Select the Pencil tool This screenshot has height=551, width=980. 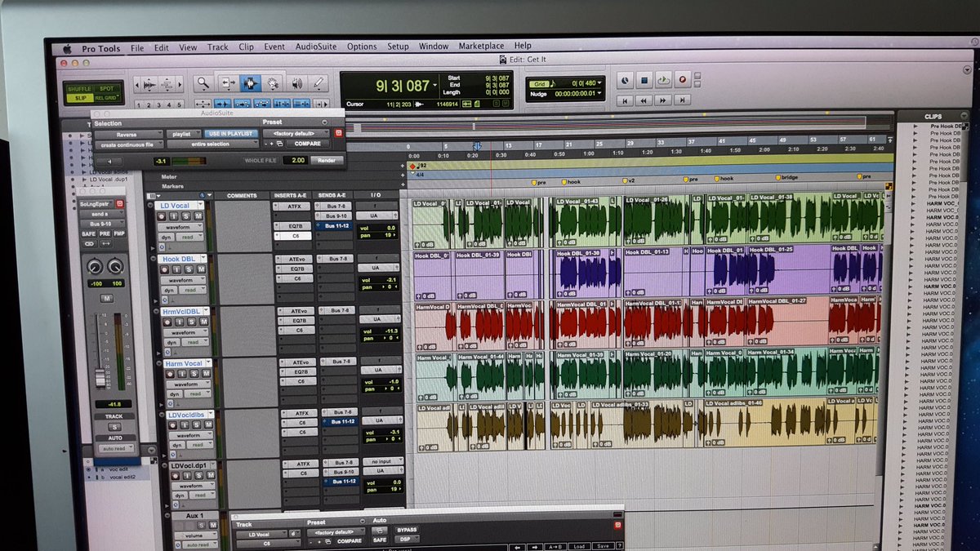(x=318, y=82)
